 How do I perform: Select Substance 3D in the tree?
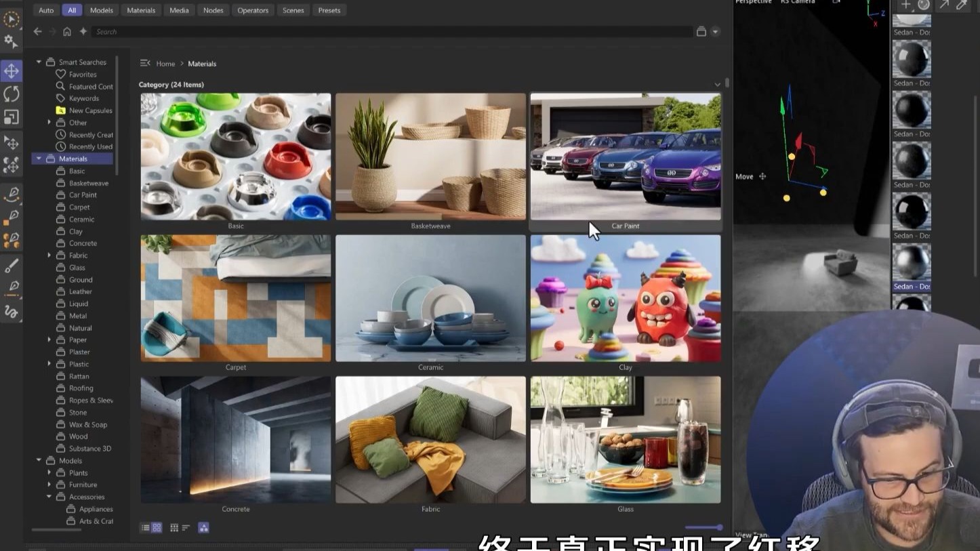89,449
